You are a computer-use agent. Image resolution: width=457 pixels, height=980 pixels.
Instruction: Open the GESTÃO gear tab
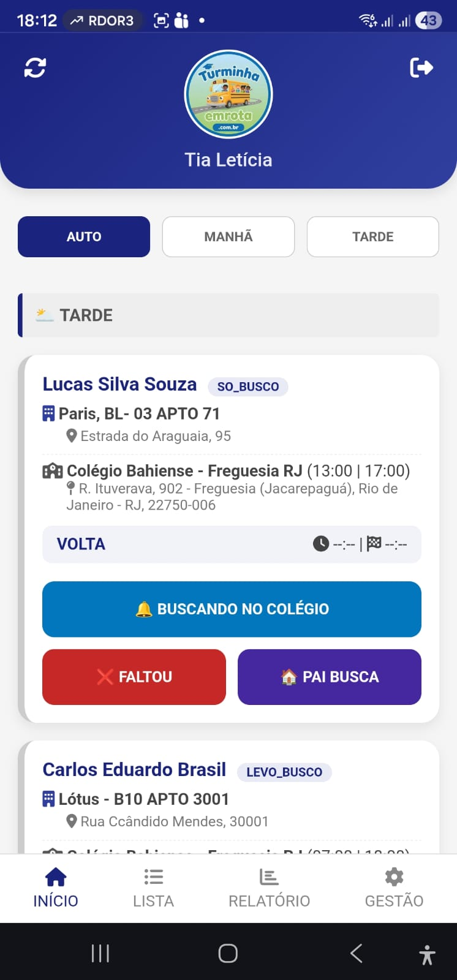[x=394, y=888]
